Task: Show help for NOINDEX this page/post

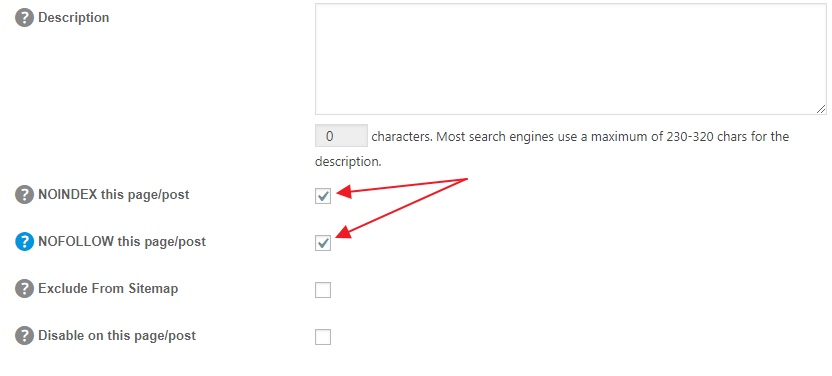Action: pyautogui.click(x=24, y=195)
